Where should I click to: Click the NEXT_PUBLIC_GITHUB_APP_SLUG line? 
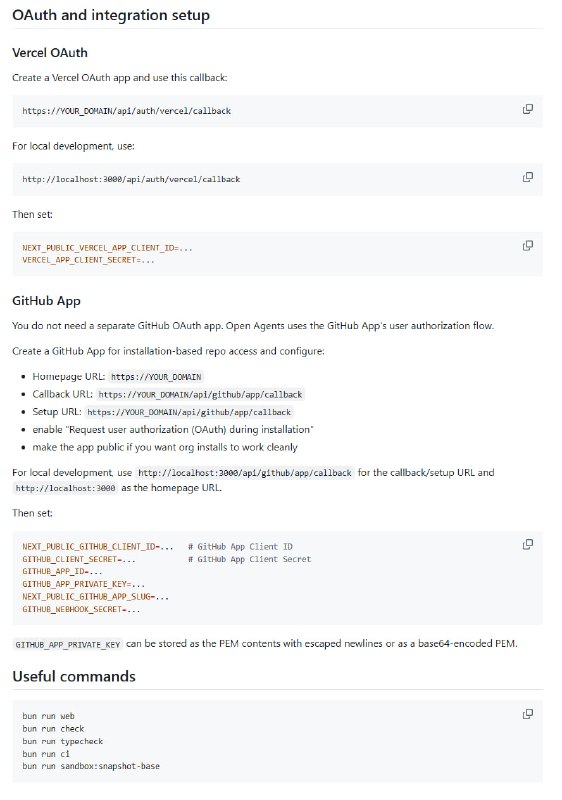[95, 596]
